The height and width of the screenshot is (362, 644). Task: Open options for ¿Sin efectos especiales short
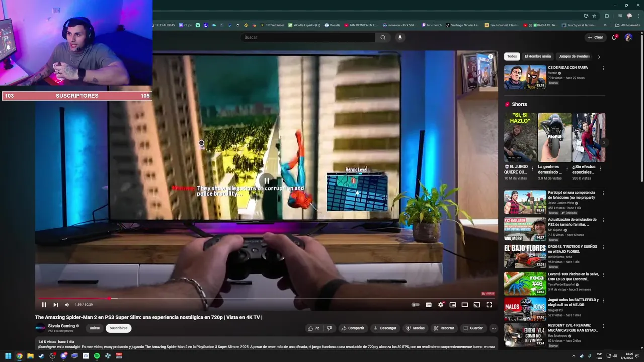(601, 169)
